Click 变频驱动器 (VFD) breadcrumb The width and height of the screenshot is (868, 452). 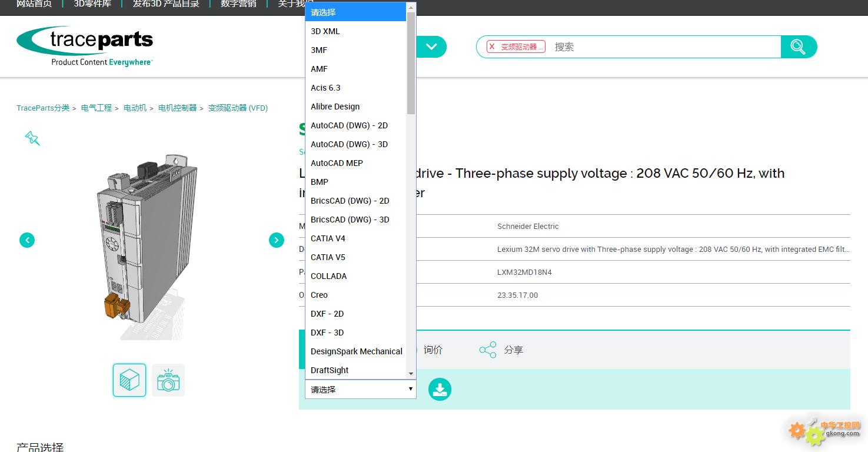238,108
